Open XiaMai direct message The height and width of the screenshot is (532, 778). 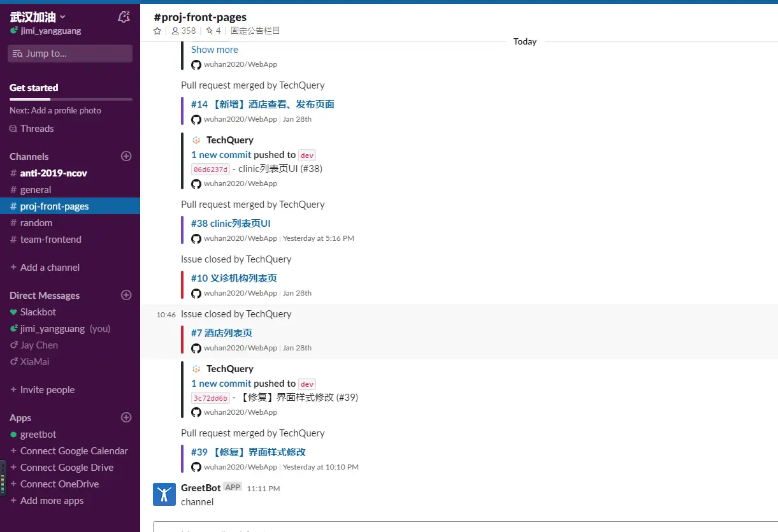coord(70,361)
